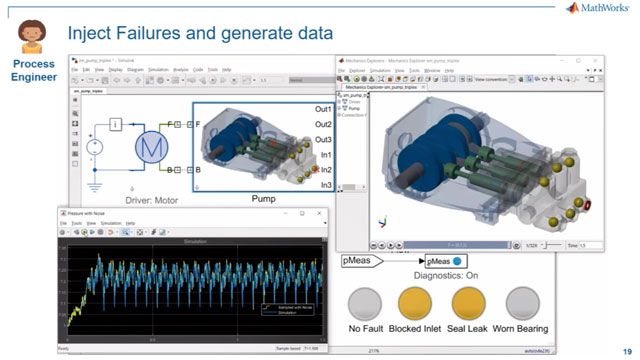Click Simulink Back navigation arrow

tap(117, 80)
